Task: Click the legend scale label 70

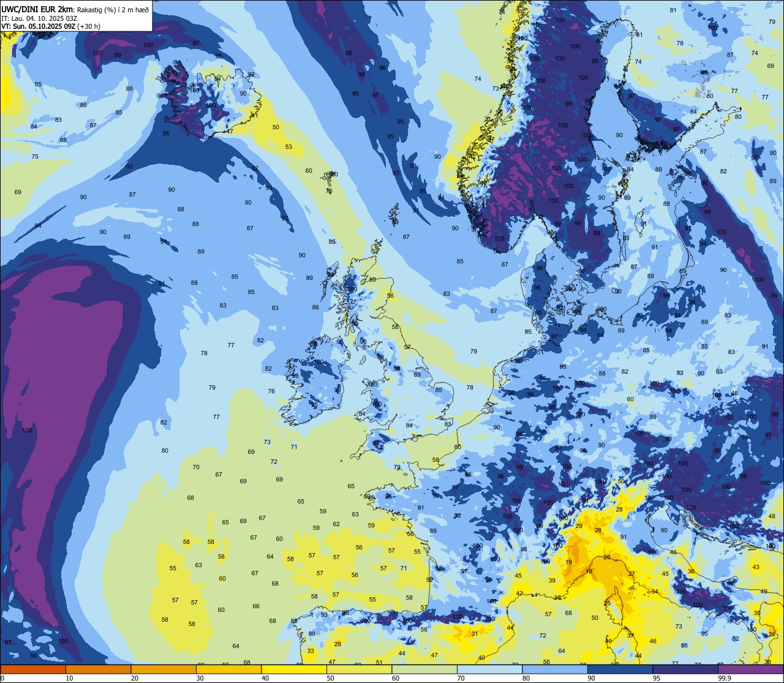Action: pyautogui.click(x=461, y=678)
